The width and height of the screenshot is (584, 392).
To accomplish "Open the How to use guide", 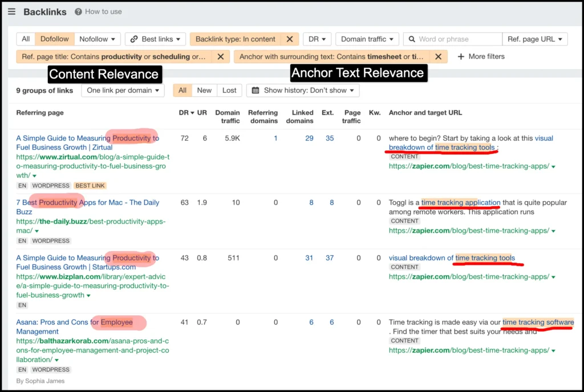I will pyautogui.click(x=103, y=11).
